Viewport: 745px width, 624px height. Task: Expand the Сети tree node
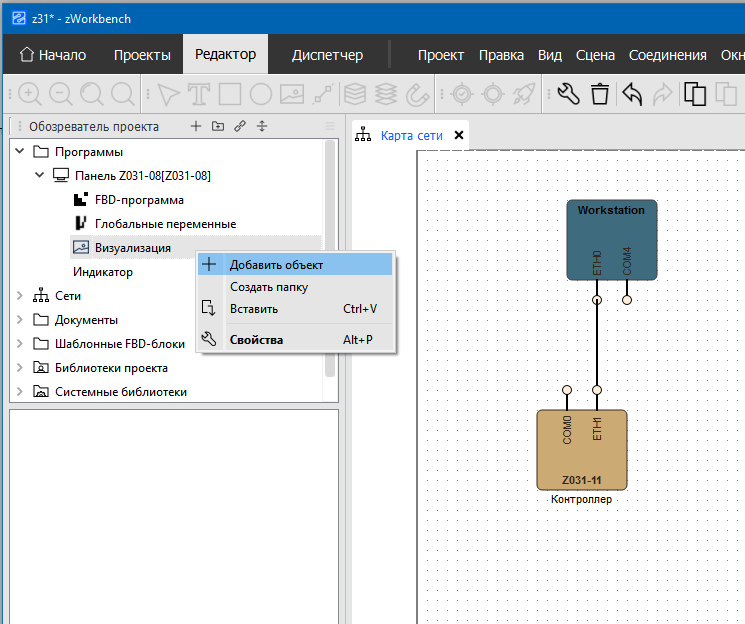pyautogui.click(x=21, y=296)
